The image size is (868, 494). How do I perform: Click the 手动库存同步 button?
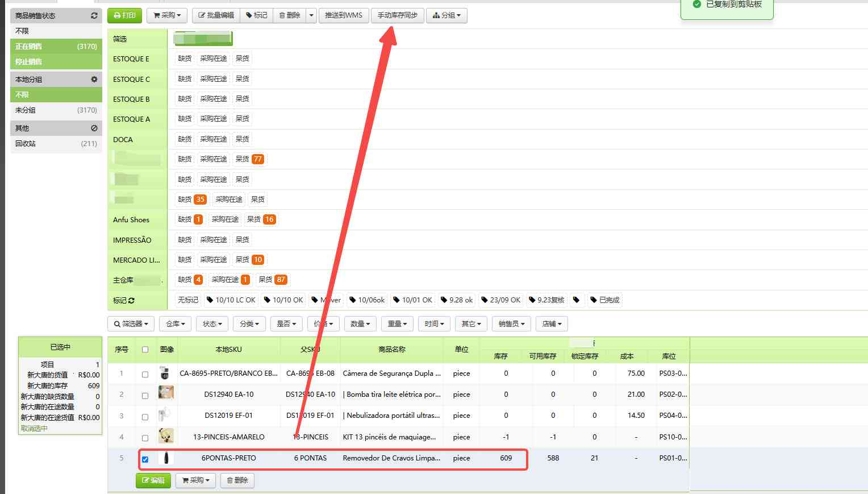coord(397,15)
